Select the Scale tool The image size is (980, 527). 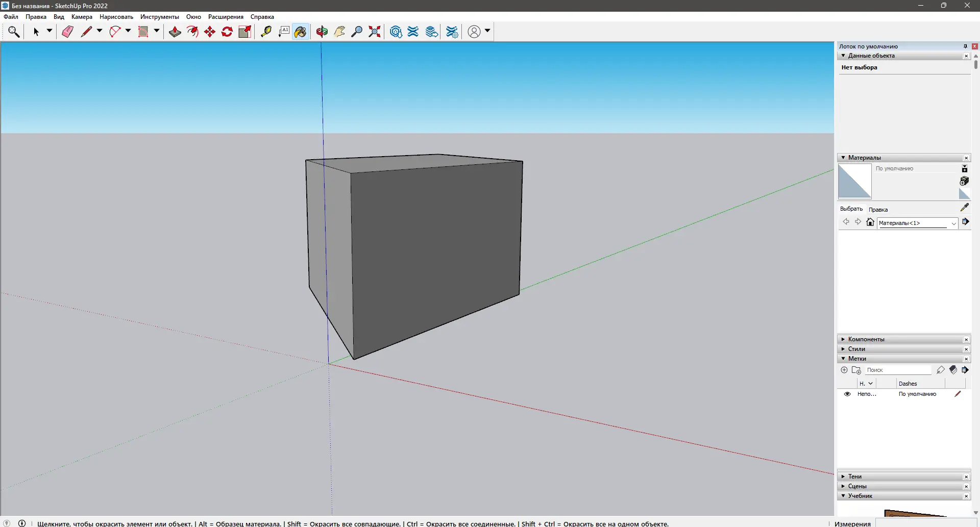tap(245, 32)
